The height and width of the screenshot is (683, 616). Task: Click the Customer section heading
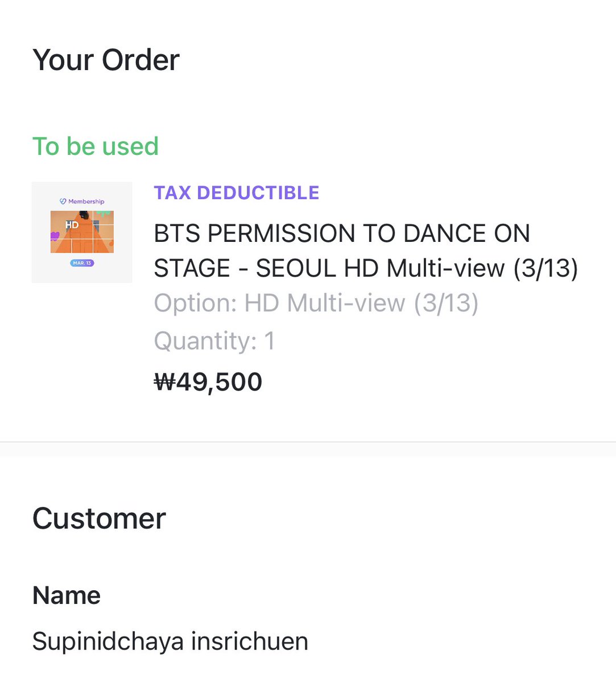[x=99, y=519]
